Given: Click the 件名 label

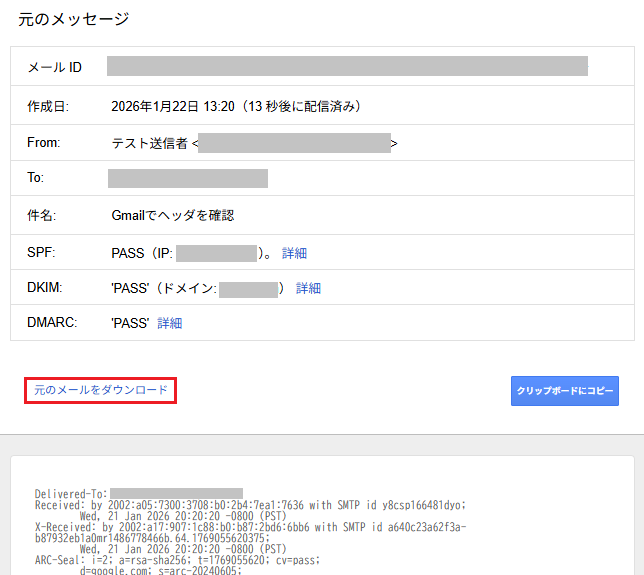Looking at the screenshot, I should [41, 215].
